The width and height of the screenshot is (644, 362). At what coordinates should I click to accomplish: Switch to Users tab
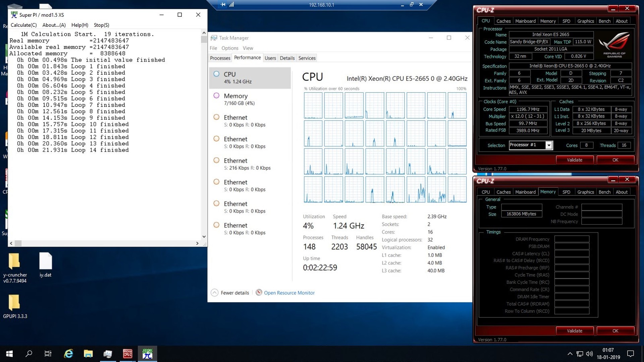pyautogui.click(x=270, y=58)
